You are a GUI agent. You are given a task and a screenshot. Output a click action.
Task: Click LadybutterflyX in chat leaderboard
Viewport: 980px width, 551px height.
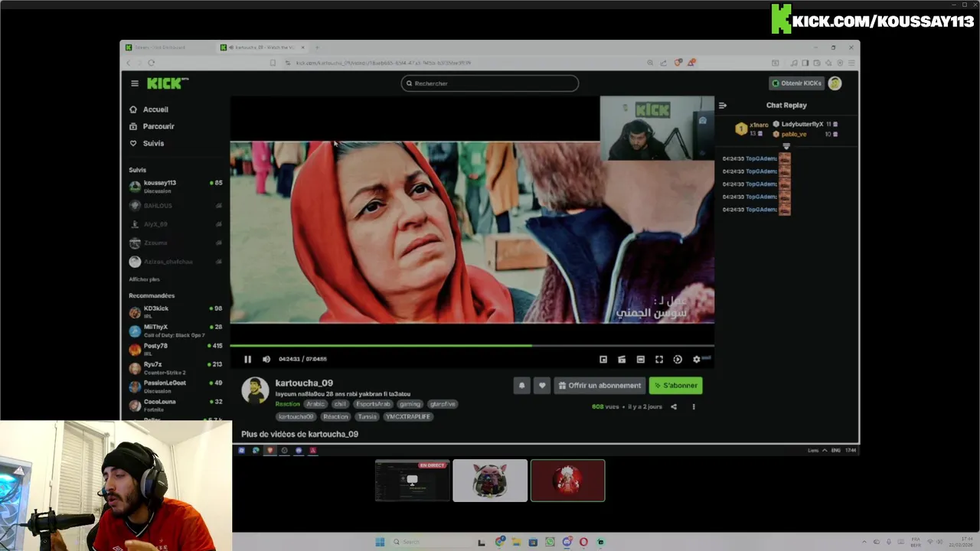[x=802, y=124]
